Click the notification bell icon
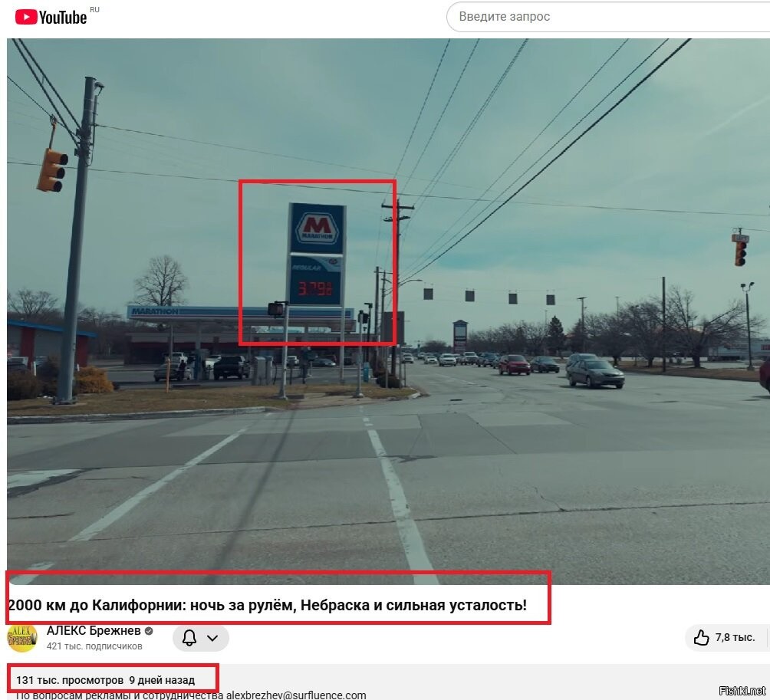This screenshot has width=770, height=700. (189, 638)
